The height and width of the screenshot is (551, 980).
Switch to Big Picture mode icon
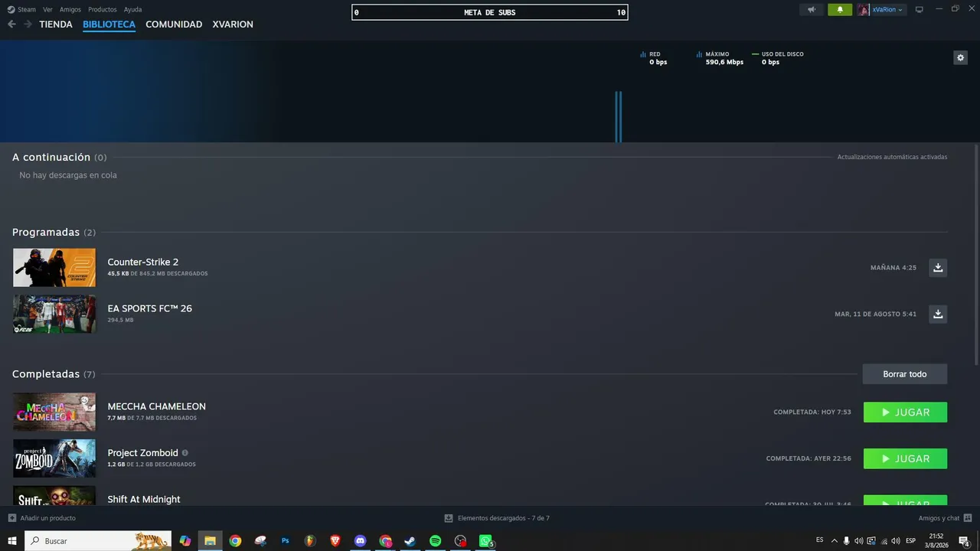point(920,10)
